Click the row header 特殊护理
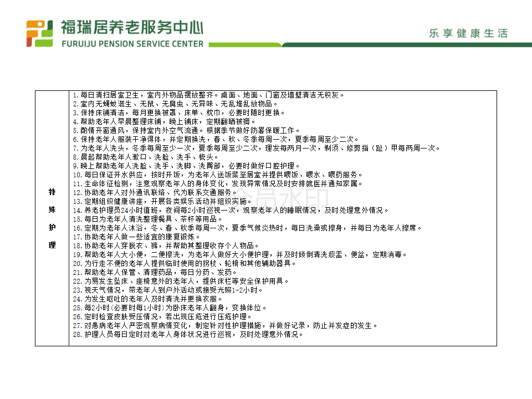This screenshot has height=399, width=532. [52, 218]
